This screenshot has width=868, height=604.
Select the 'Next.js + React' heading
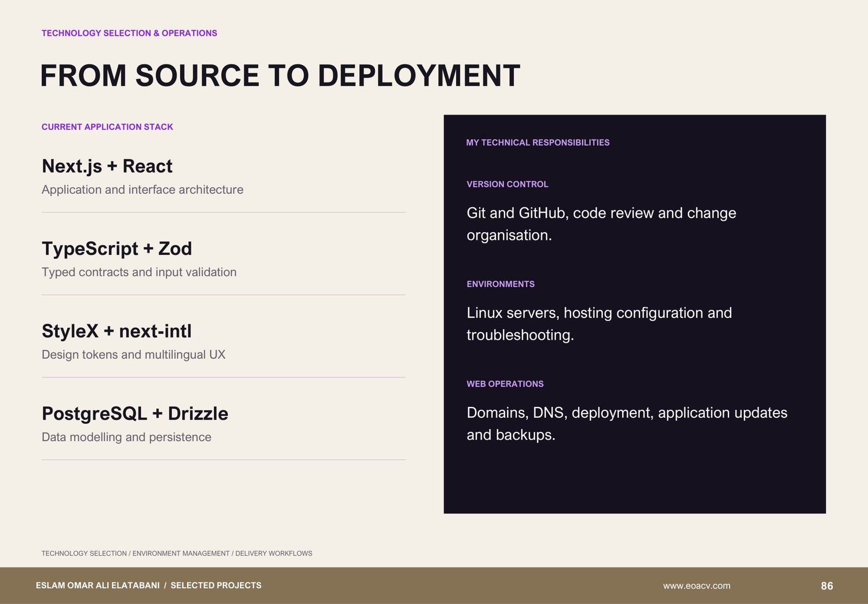[107, 166]
